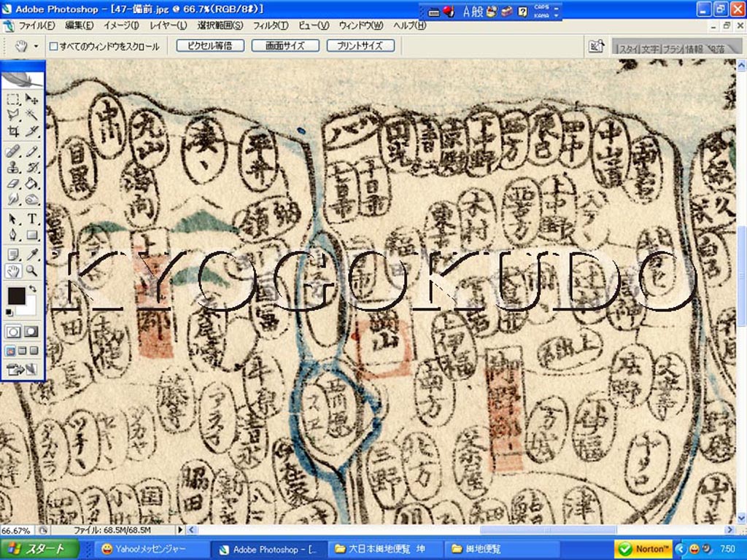The width and height of the screenshot is (747, 560).
Task: Select the Clone Stamp tool
Action: 13,168
